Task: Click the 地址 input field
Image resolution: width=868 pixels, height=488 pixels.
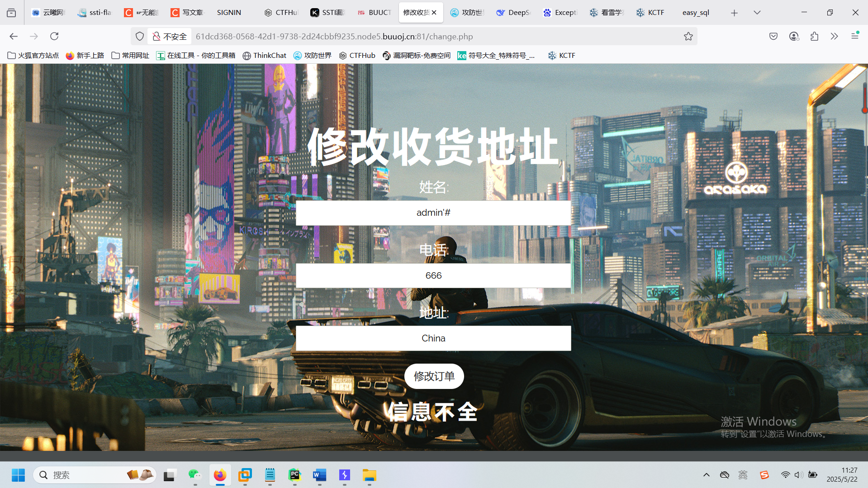Action: point(433,338)
